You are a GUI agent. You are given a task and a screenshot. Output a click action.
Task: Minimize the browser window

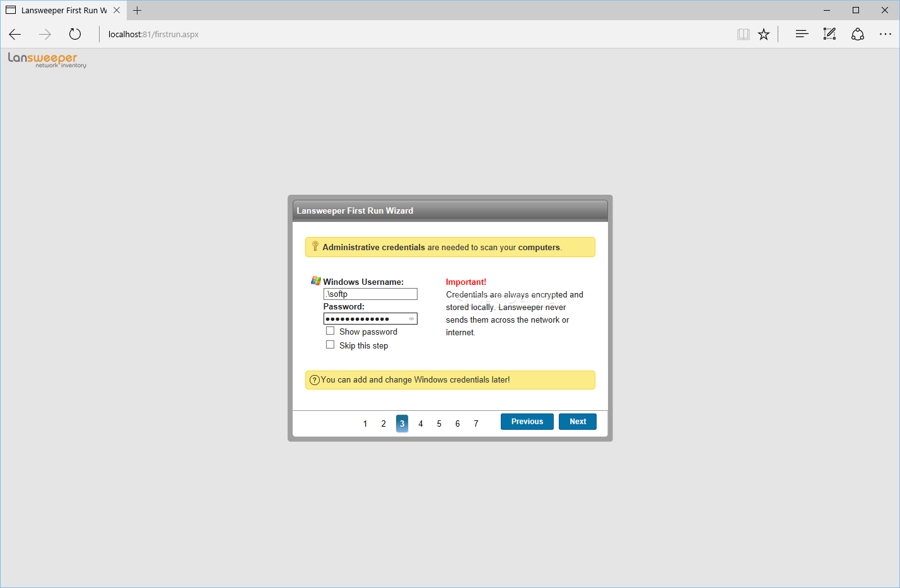[x=827, y=10]
